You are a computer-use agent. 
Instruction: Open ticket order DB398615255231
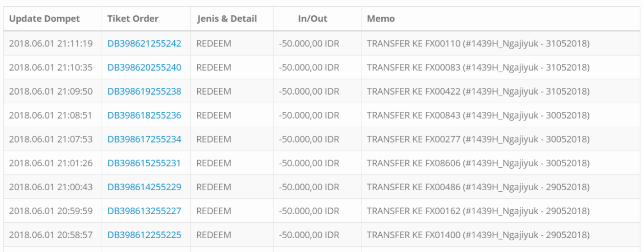pyautogui.click(x=144, y=164)
